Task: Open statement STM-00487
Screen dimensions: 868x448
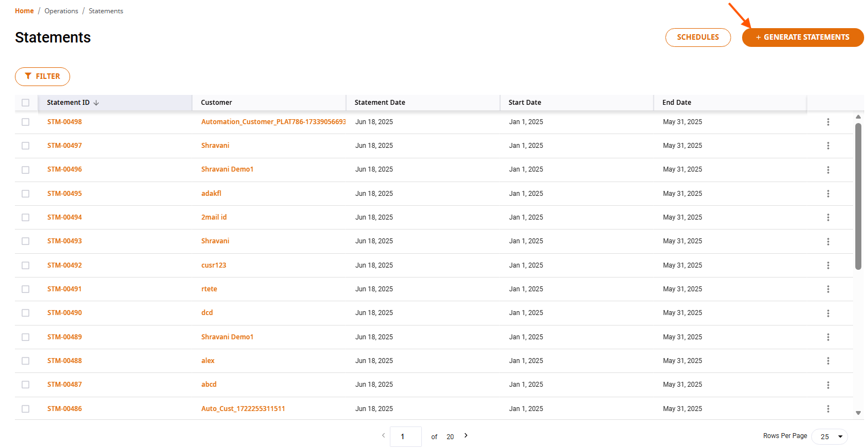Action: [65, 385]
